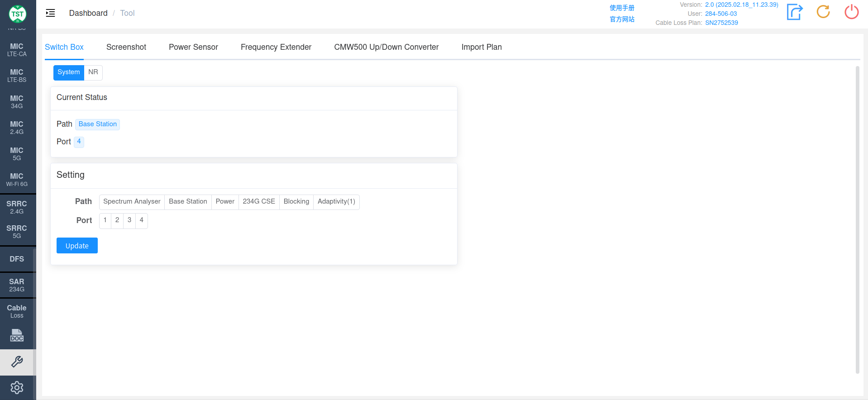Switch to the Frequency Extender tab

(x=276, y=47)
